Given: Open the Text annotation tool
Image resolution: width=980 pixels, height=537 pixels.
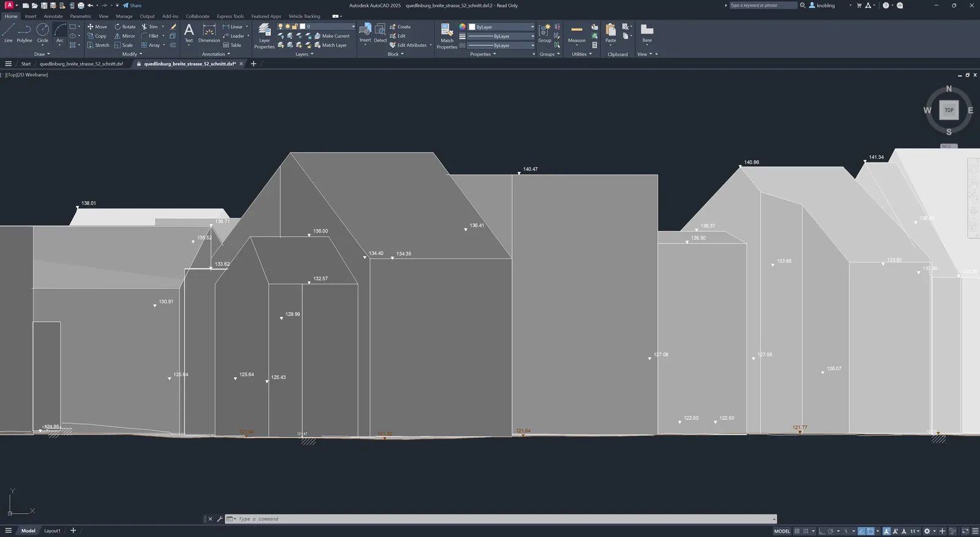Looking at the screenshot, I should 189,33.
